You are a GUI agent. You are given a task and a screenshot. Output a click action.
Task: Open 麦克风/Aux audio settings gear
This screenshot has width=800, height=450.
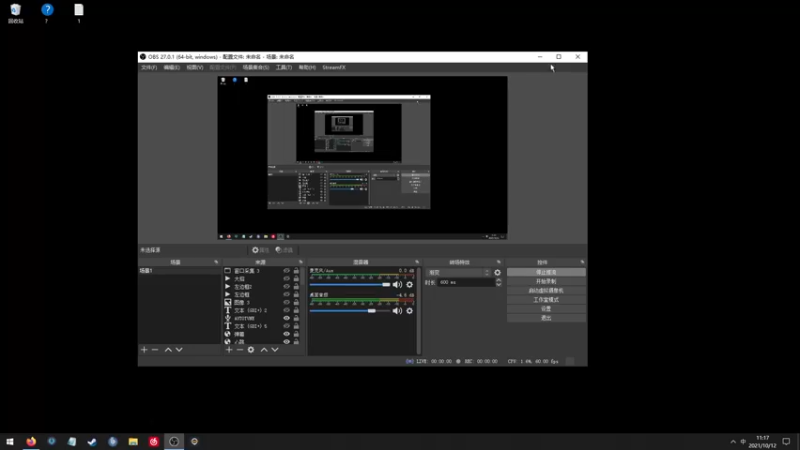(x=410, y=285)
